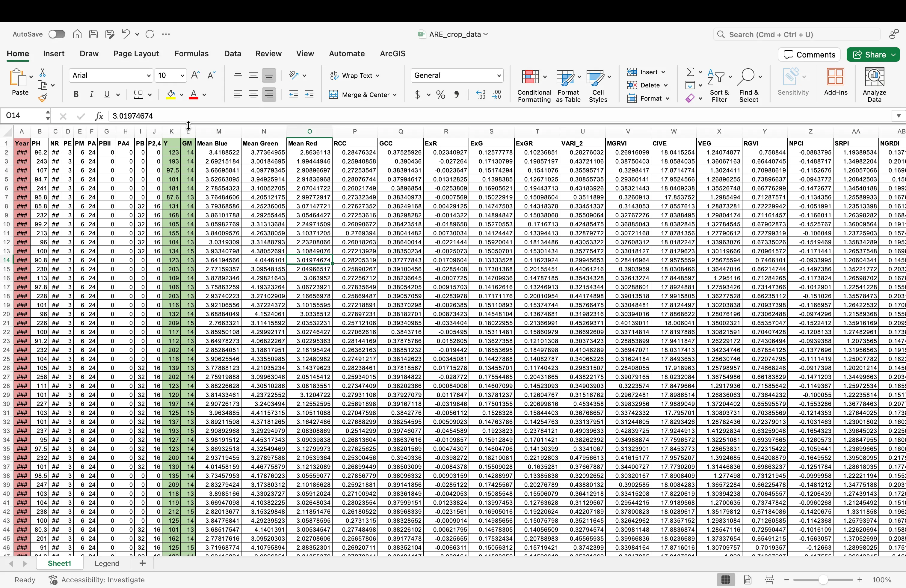Open the more commands ellipsis menu

[166, 34]
